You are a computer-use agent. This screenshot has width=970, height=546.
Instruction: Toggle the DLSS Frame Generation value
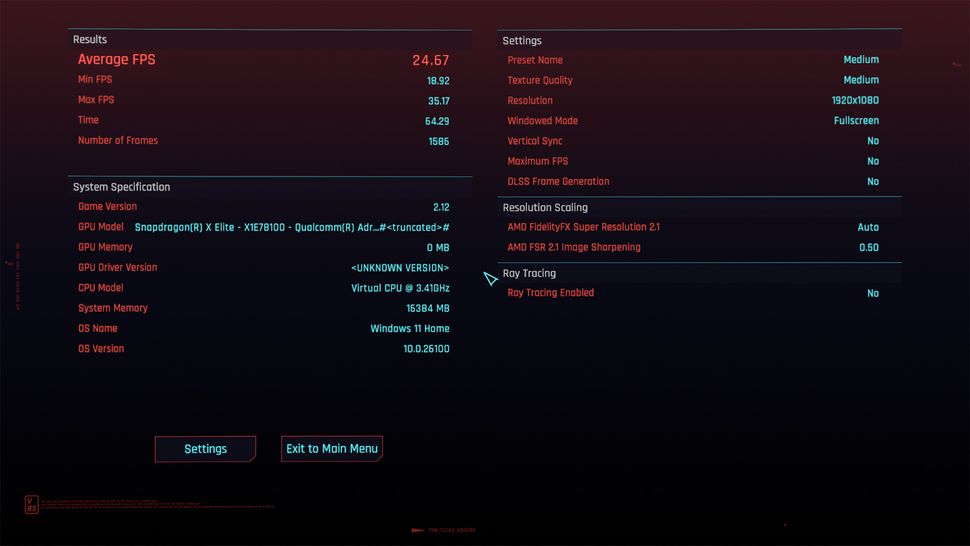(x=872, y=182)
